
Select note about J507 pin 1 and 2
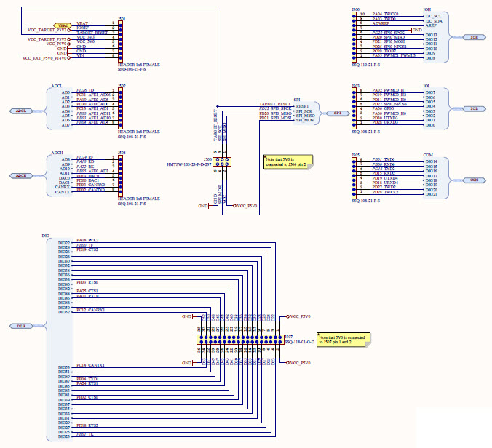point(342,340)
